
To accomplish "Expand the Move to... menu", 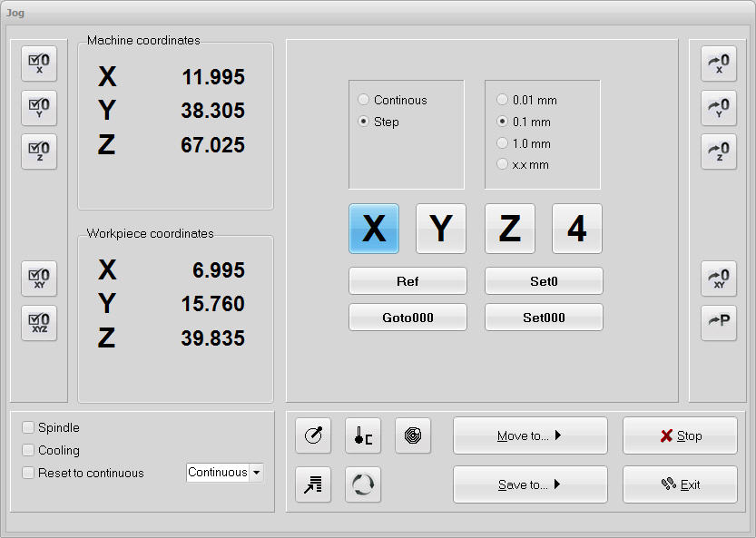I will 530,436.
